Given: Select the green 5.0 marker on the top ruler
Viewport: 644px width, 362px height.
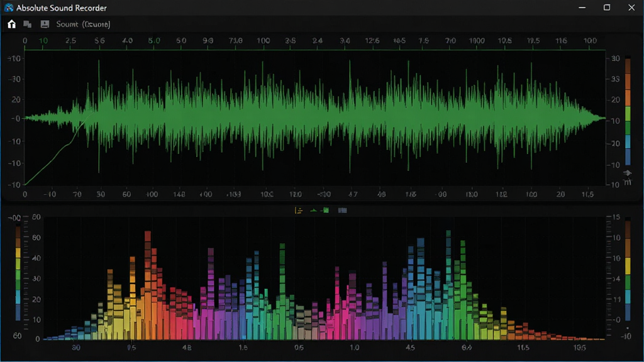Looking at the screenshot, I should click(154, 41).
